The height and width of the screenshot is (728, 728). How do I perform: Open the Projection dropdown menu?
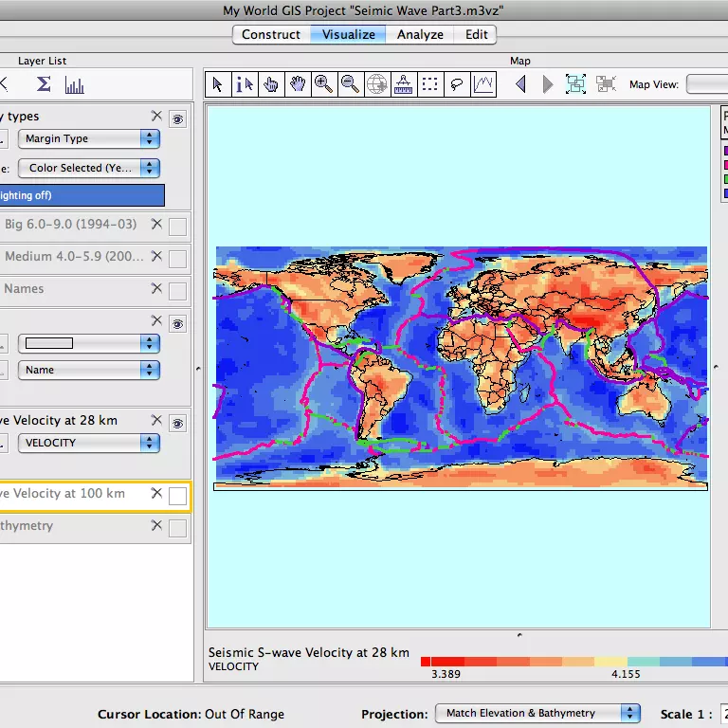coord(537,714)
